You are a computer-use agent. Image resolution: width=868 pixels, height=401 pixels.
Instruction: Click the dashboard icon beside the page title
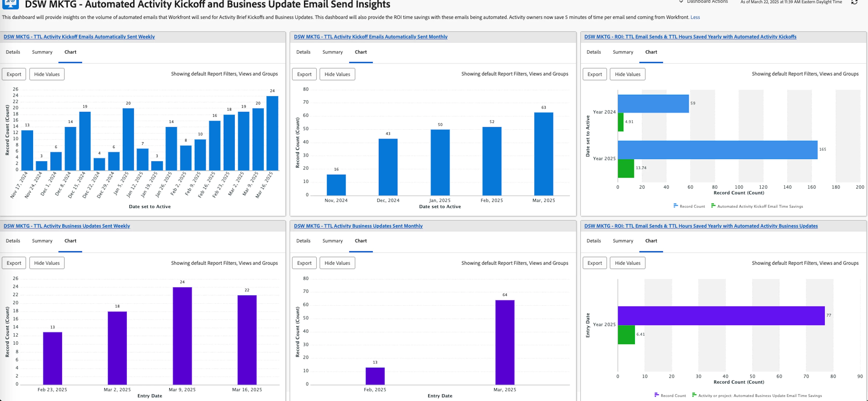click(x=10, y=3)
